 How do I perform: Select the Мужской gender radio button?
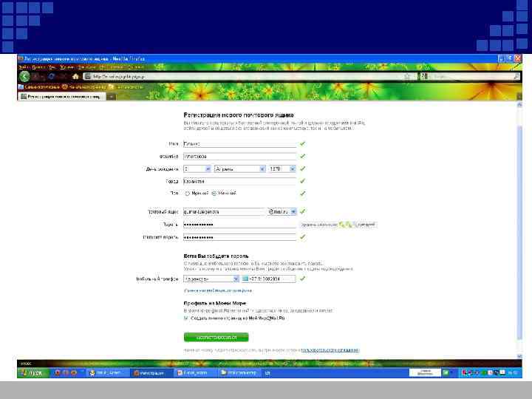[187, 194]
